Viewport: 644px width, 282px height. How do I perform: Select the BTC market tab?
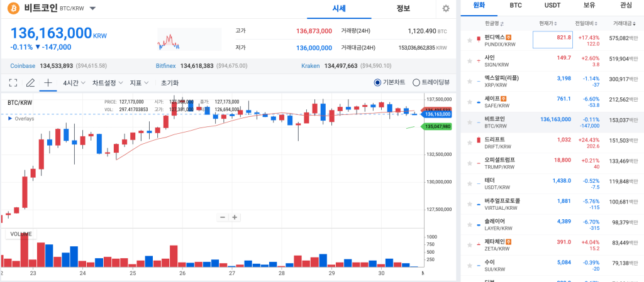(x=516, y=6)
